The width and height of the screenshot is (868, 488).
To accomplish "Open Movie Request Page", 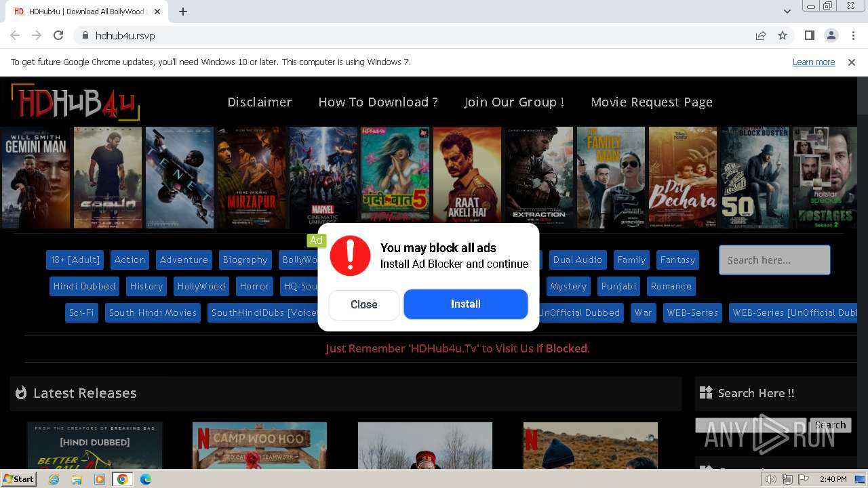I will (652, 102).
